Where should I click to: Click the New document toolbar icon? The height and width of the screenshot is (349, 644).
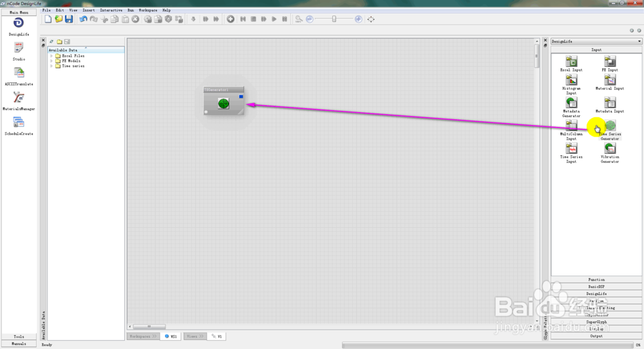pyautogui.click(x=48, y=19)
